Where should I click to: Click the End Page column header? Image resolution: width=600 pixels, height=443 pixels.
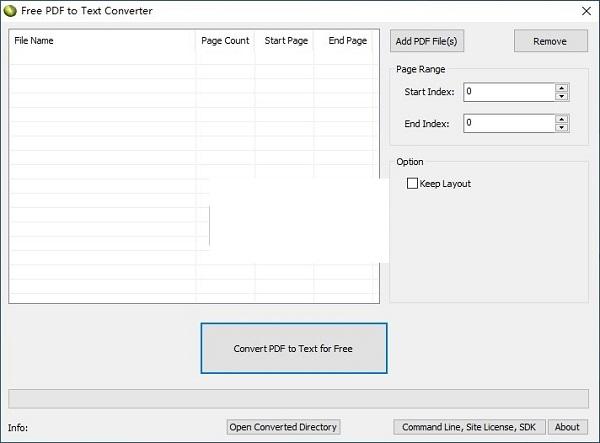click(x=348, y=41)
